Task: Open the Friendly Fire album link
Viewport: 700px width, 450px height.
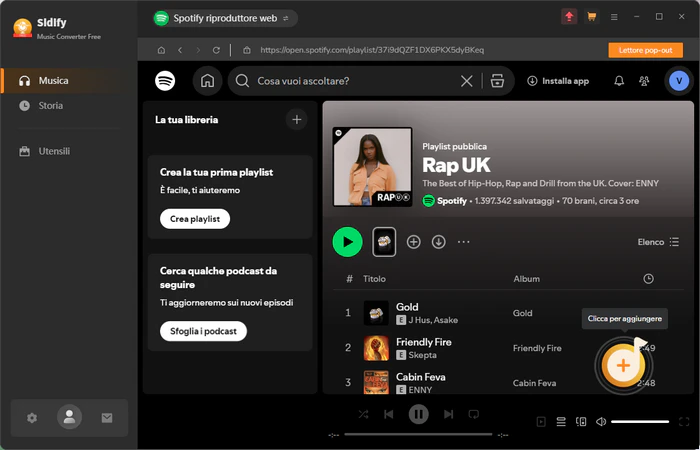Action: (537, 348)
